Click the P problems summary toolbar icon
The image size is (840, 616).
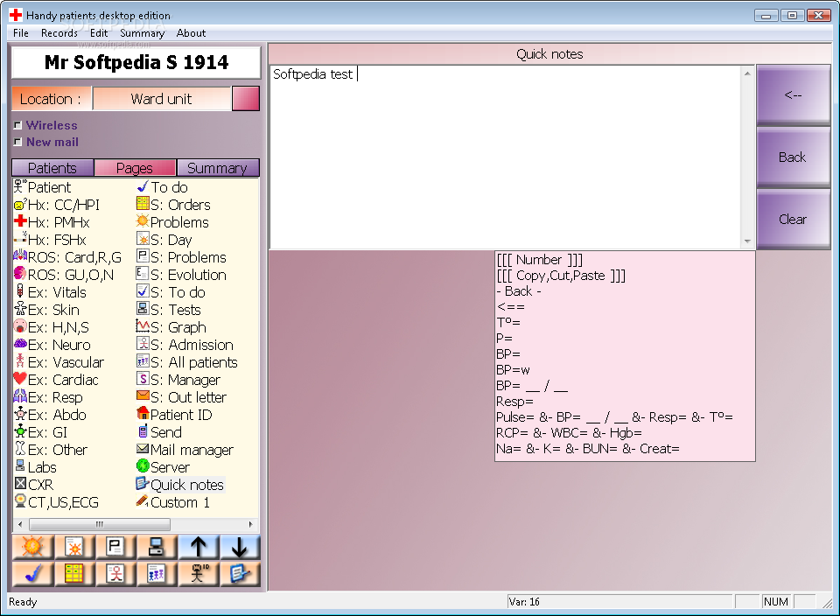coord(115,547)
